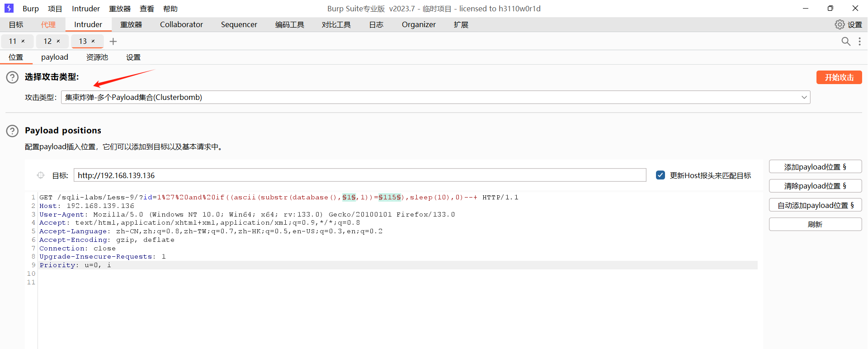
Task: Open settings gear icon
Action: [840, 24]
